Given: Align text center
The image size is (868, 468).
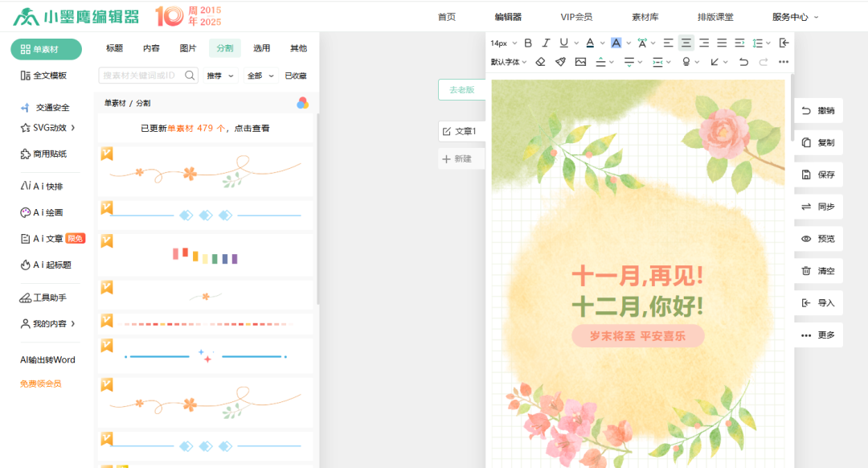Looking at the screenshot, I should click(x=686, y=43).
